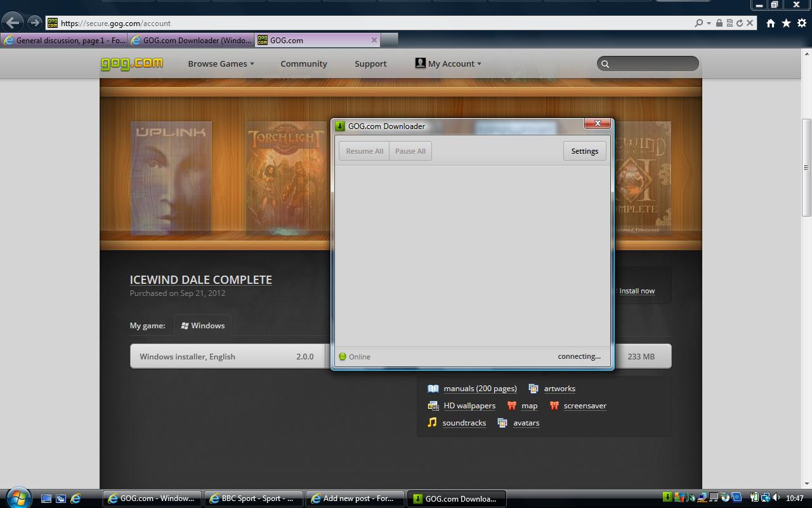Expand My Account dropdown

pos(448,63)
